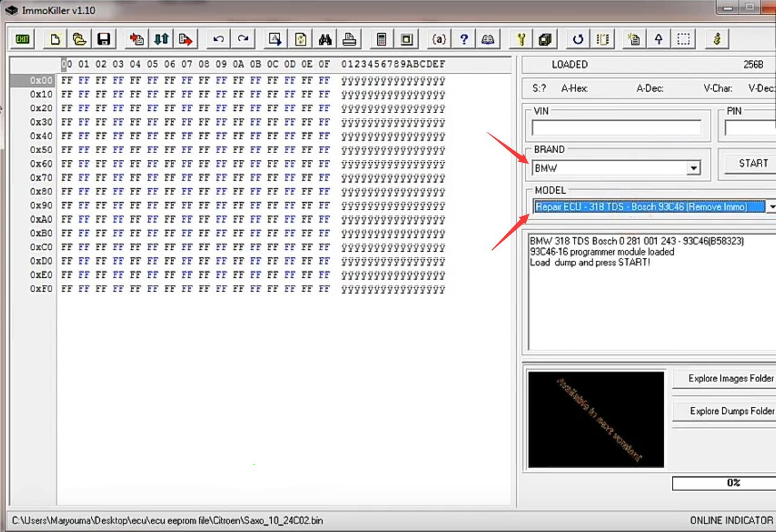Click column header 0F in hex view

[x=324, y=64]
